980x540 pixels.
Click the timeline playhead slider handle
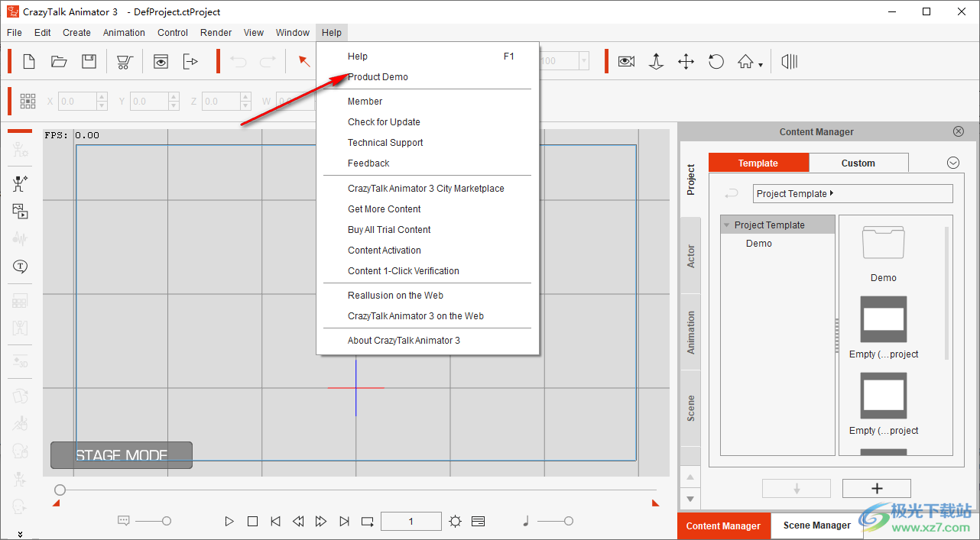(60, 490)
